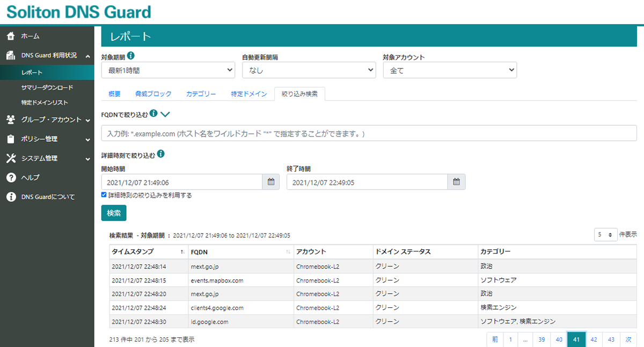Switch to カテゴリー tab
The height and width of the screenshot is (347, 644).
(201, 94)
